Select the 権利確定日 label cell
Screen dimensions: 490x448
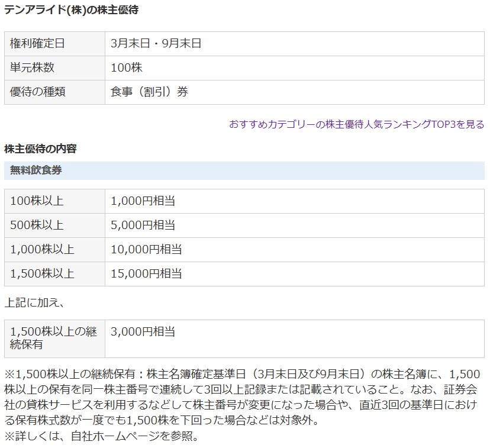pyautogui.click(x=54, y=44)
